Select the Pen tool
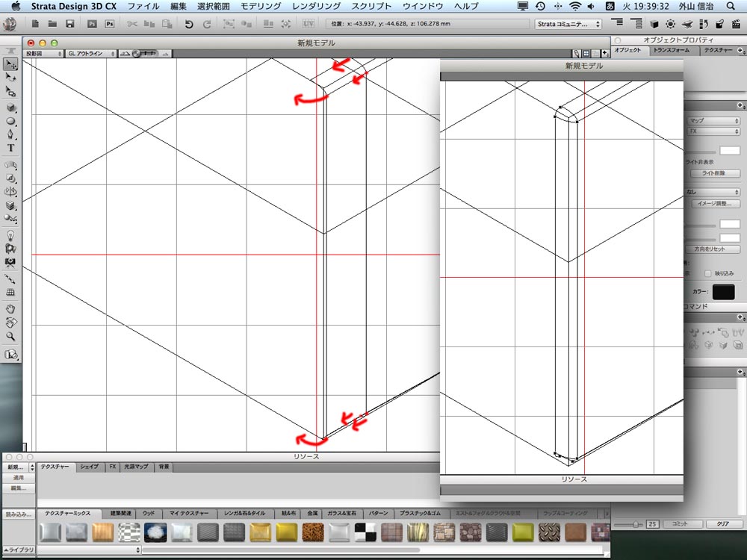747x560 pixels. point(10,134)
